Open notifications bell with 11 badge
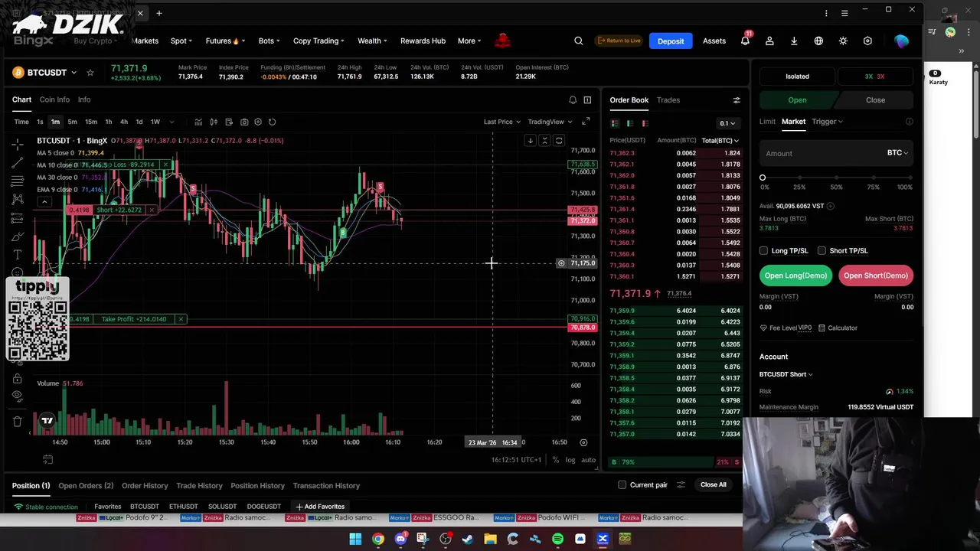The height and width of the screenshot is (551, 980). click(745, 41)
